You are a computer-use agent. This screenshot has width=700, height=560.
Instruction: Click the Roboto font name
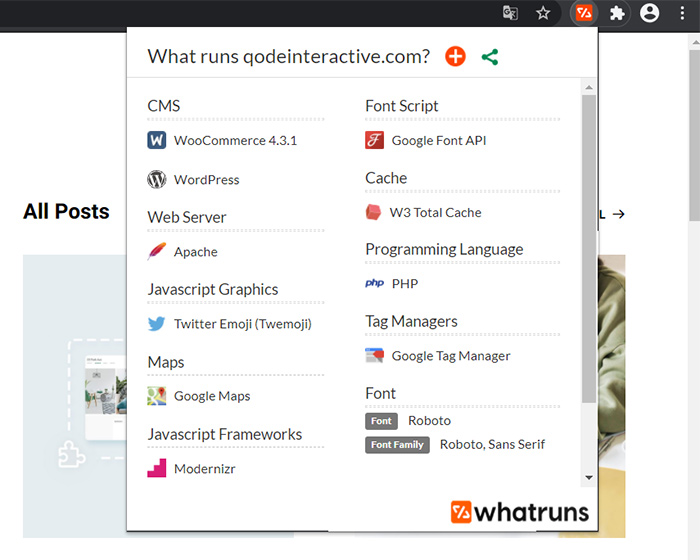tap(429, 421)
